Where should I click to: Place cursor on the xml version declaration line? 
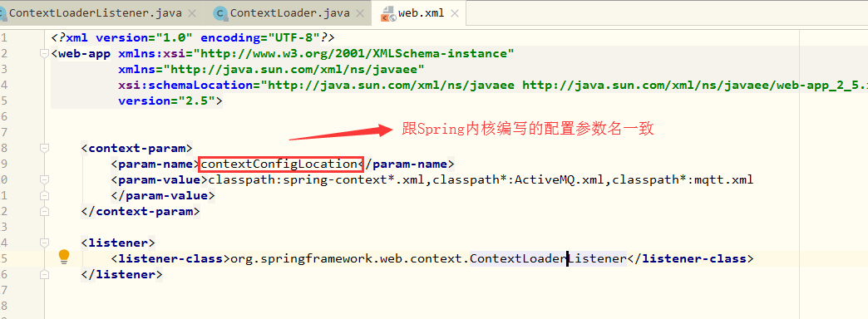coord(193,37)
